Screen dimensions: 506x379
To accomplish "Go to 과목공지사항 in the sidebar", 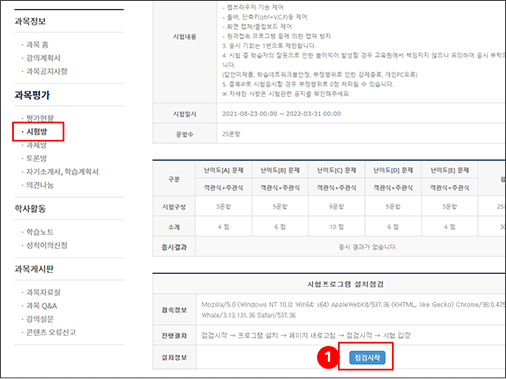I will tap(47, 71).
